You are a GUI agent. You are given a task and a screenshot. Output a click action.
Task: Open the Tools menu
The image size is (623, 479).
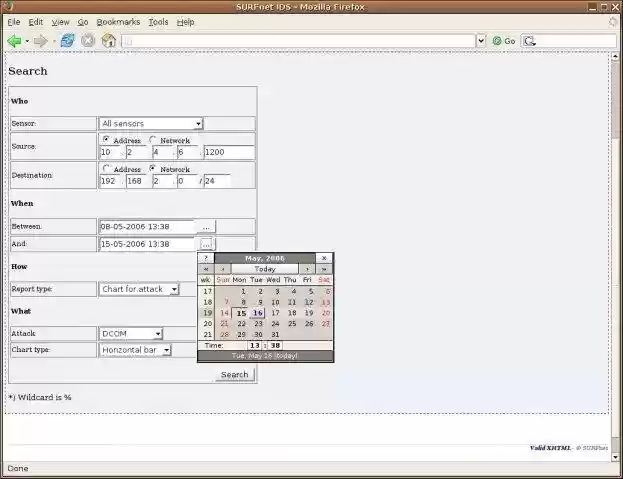(x=158, y=21)
